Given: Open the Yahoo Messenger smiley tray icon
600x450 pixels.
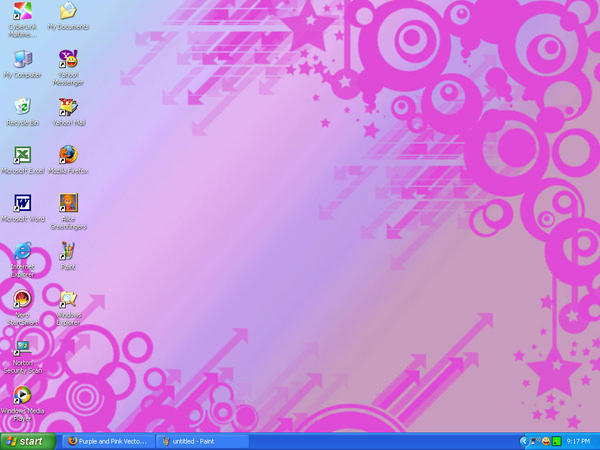Looking at the screenshot, I should tap(546, 442).
